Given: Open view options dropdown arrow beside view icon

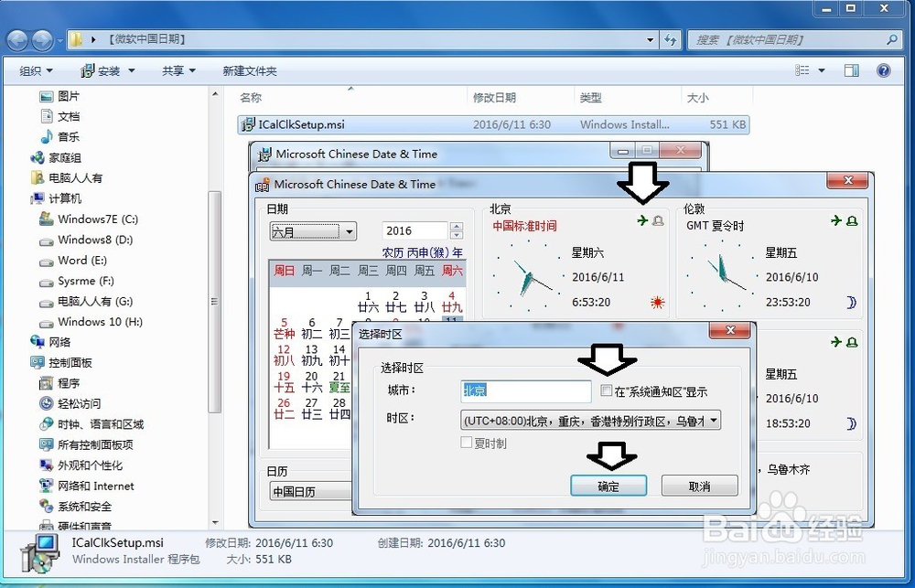Looking at the screenshot, I should [x=822, y=70].
